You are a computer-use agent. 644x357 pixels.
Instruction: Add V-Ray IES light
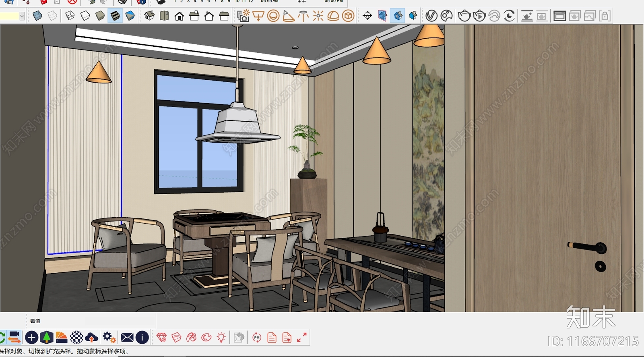[x=303, y=16]
